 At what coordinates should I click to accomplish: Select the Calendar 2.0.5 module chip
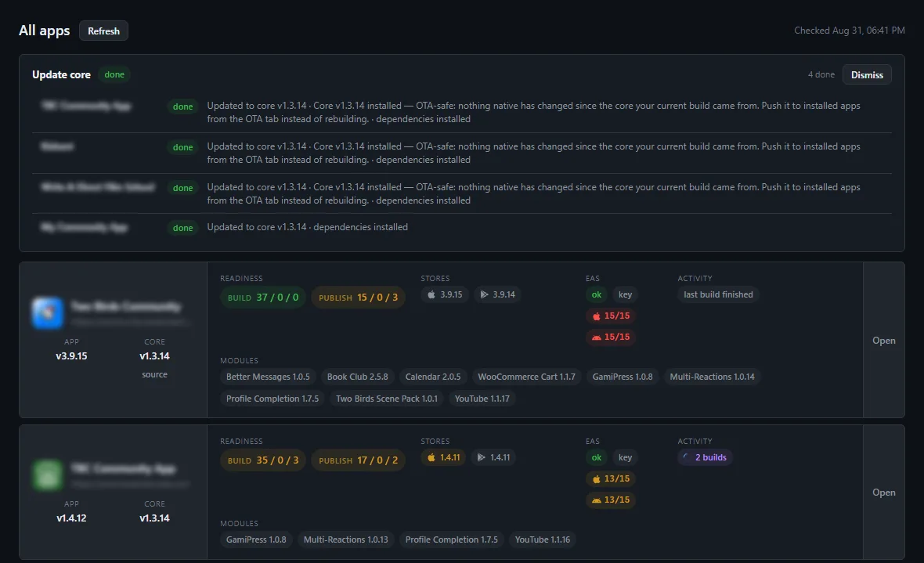tap(433, 377)
